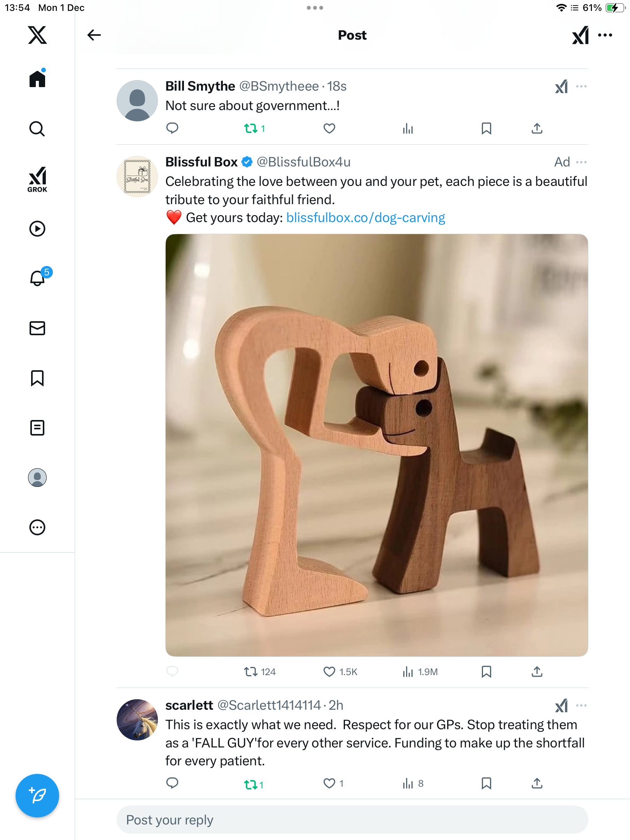This screenshot has width=630, height=840.
Task: Expand the sidebar's circled more menu
Action: [37, 527]
